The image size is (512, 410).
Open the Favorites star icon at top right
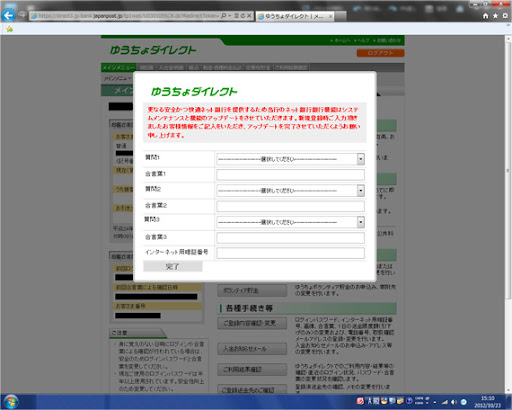(495, 16)
